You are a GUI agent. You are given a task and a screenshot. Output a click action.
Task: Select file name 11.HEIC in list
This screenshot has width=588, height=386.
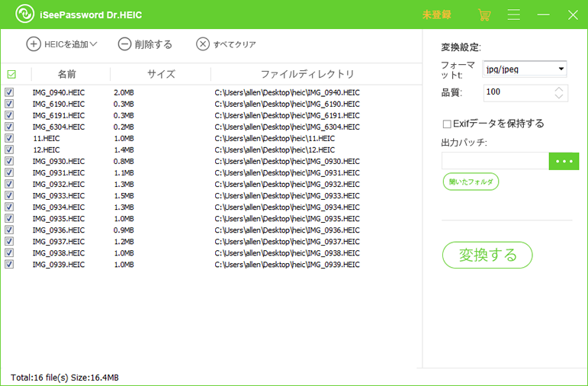[46, 138]
